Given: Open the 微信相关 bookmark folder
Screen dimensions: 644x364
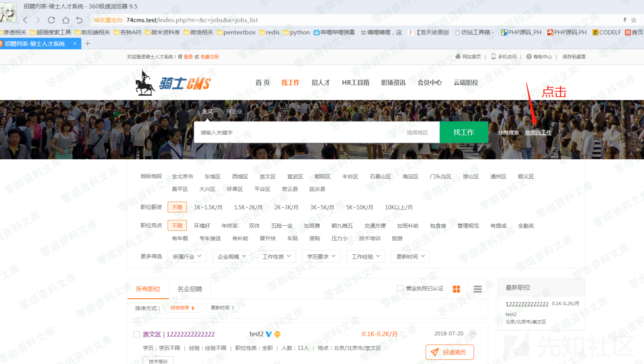Looking at the screenshot, I should click(x=199, y=32).
